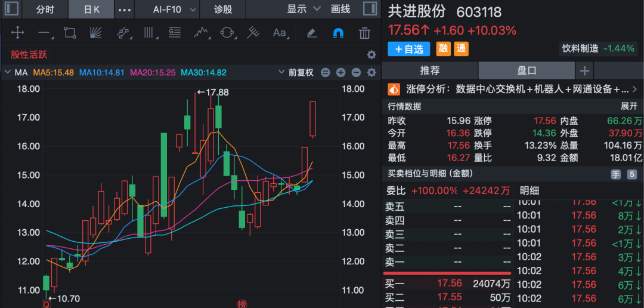Click the 画线 drawing tools button
Screen dimensions: 644x308
pos(340,9)
